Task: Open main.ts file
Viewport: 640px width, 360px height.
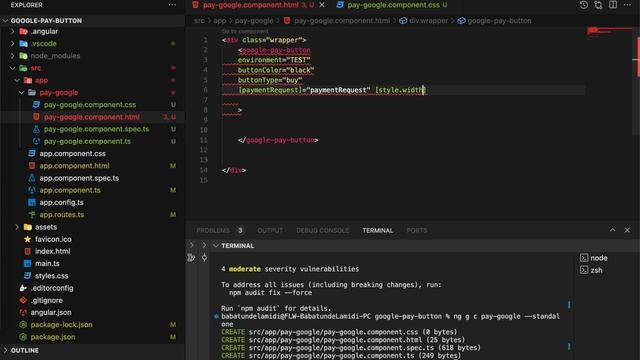Action: click(x=47, y=264)
